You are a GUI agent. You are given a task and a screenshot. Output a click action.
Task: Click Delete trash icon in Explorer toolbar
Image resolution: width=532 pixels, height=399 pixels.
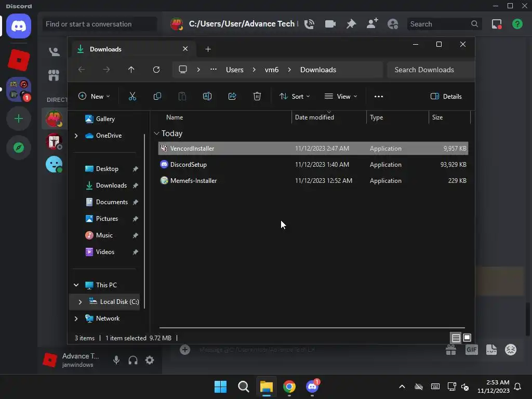257,96
